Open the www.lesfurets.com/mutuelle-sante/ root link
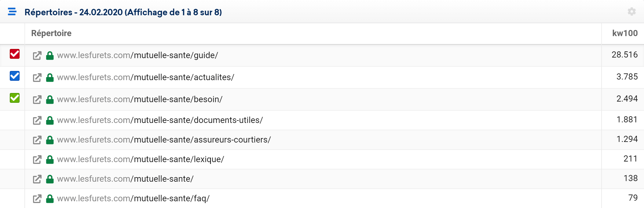Viewport: 644px width, 208px height. tap(125, 179)
